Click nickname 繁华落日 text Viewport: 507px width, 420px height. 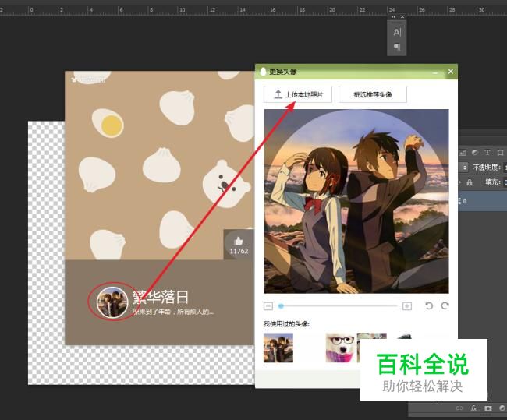(x=161, y=297)
